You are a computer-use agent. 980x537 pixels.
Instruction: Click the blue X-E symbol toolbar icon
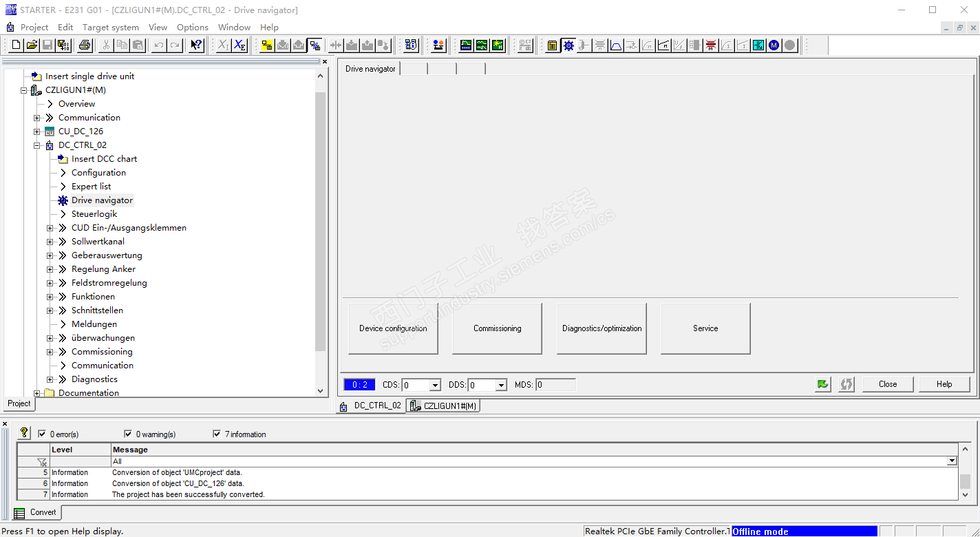point(239,45)
